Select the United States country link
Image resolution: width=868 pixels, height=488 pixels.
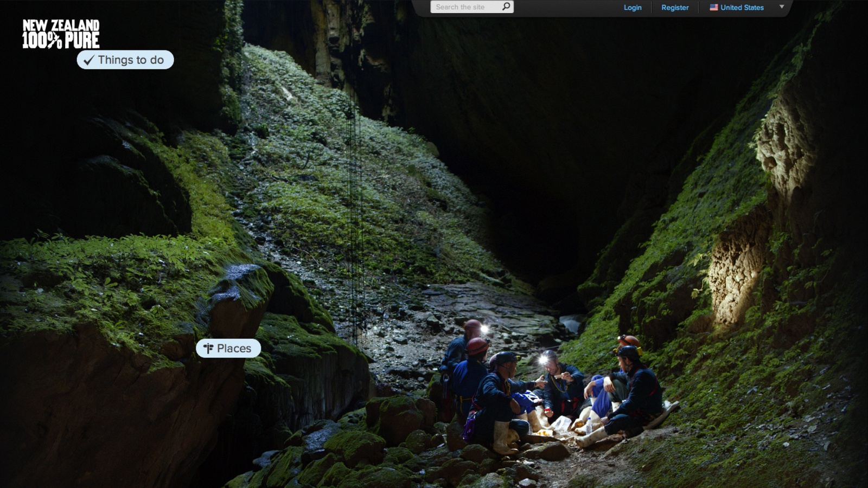click(x=742, y=8)
